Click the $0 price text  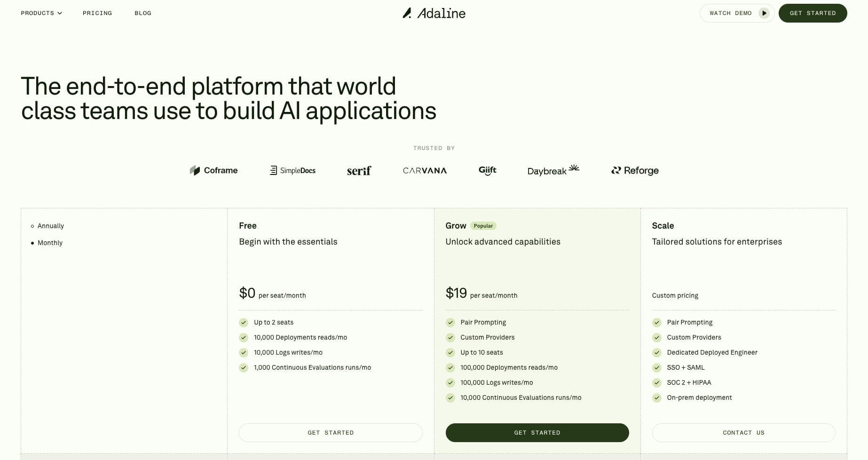coord(247,293)
